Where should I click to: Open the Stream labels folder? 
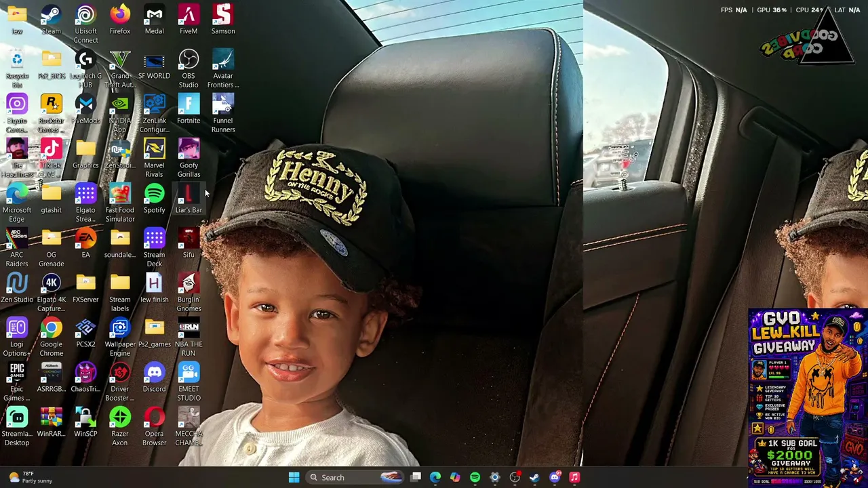(120, 292)
